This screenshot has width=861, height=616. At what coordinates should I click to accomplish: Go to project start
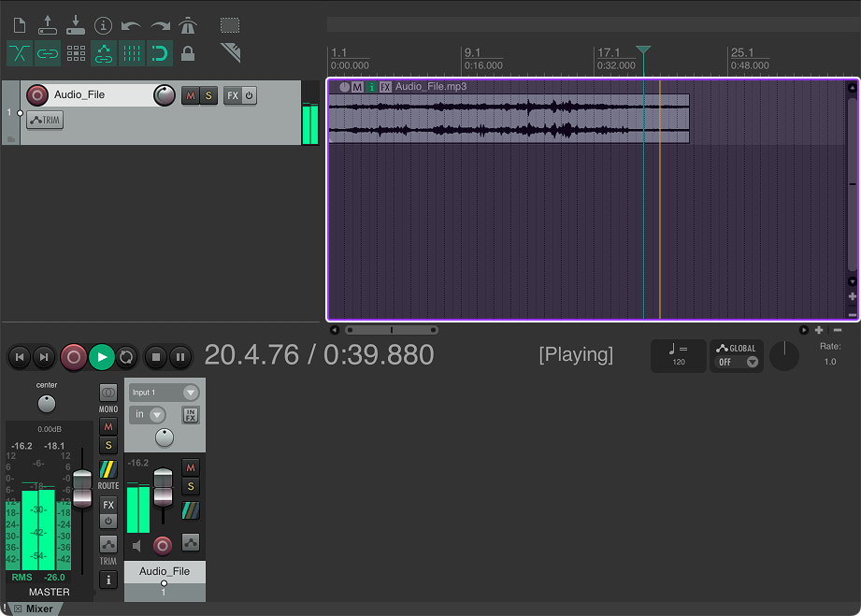tap(20, 357)
